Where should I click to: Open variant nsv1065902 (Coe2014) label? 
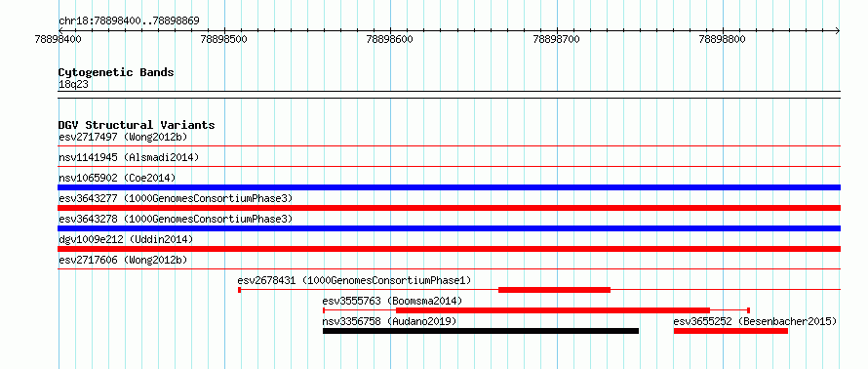(117, 178)
